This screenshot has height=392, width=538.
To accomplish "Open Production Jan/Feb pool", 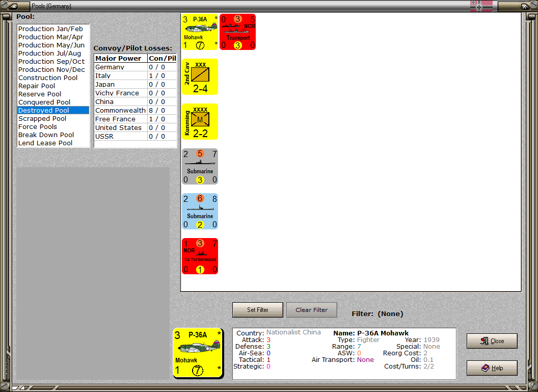I will point(53,29).
